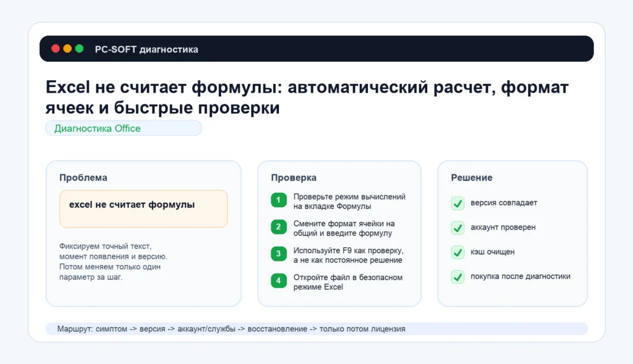The image size is (633, 364).
Task: Click the 'Проверка' heading
Action: click(294, 177)
